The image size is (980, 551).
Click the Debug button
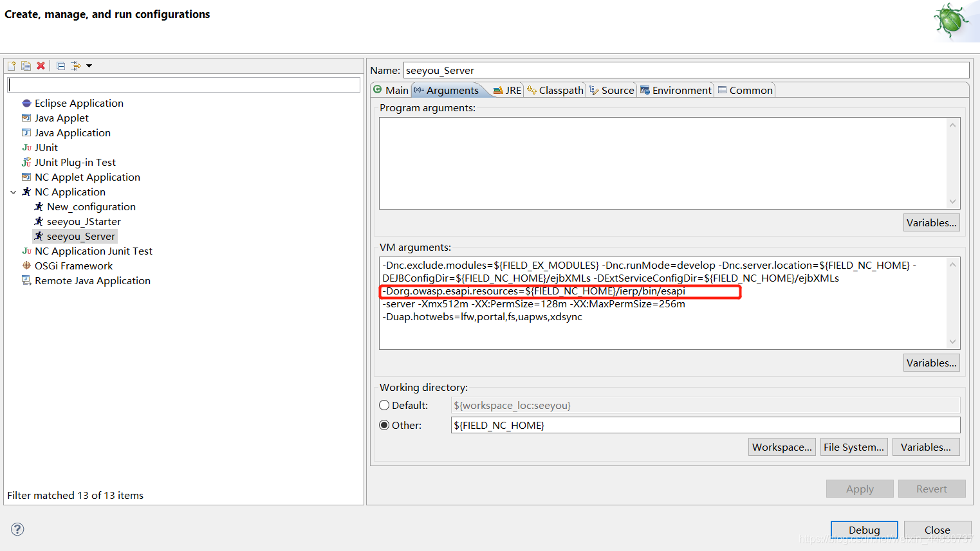pos(864,529)
